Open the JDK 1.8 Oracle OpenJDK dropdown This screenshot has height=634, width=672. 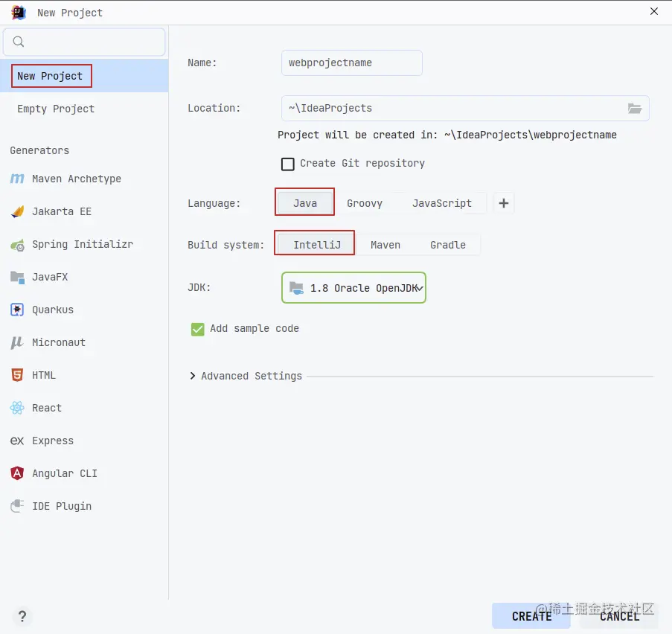353,288
